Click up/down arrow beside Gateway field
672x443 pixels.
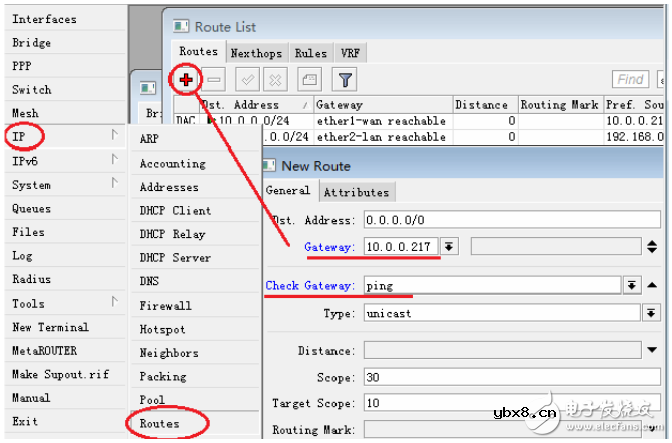pyautogui.click(x=653, y=247)
